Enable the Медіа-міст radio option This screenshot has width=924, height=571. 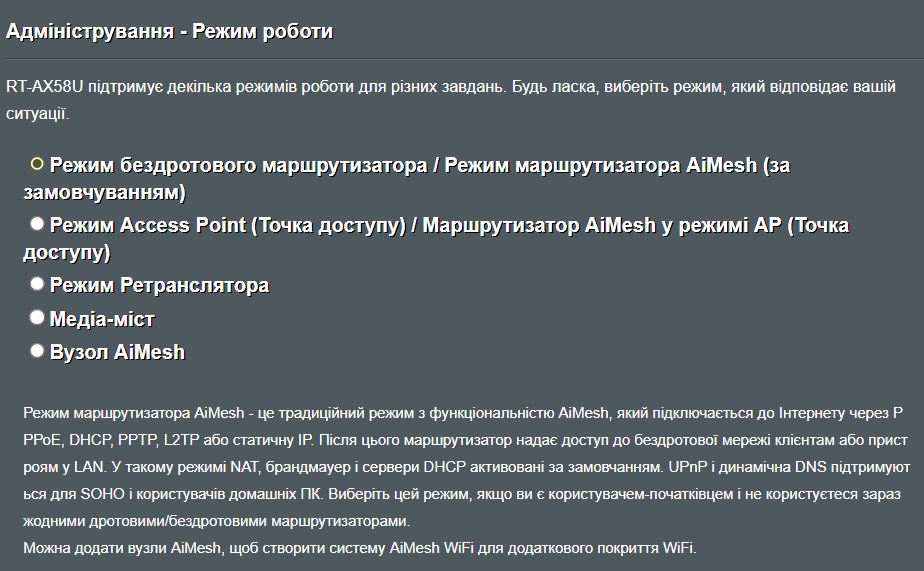pos(37,317)
